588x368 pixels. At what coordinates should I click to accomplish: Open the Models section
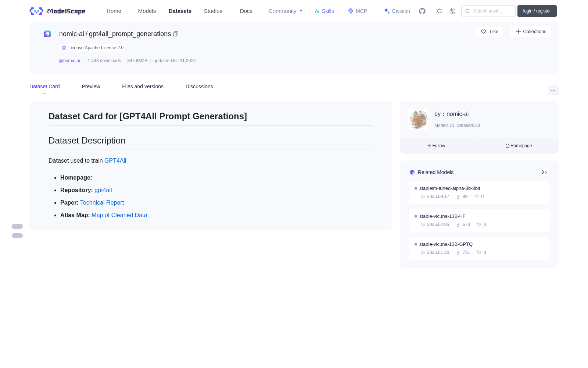tap(147, 11)
